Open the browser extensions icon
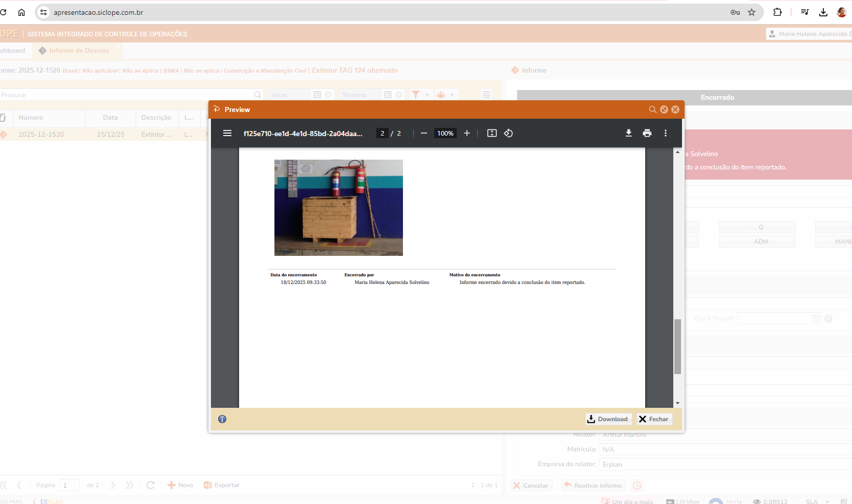Viewport: 852px width, 504px height. tap(777, 12)
